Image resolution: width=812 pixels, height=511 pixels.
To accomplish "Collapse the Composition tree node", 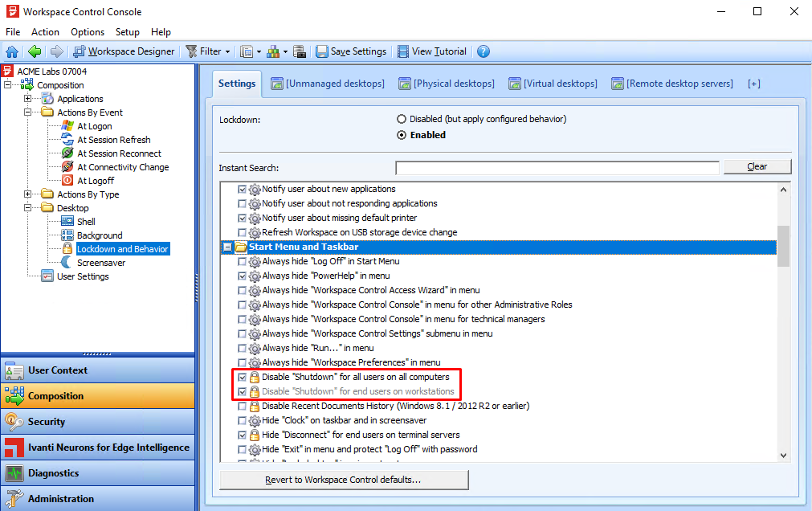I will pos(8,85).
